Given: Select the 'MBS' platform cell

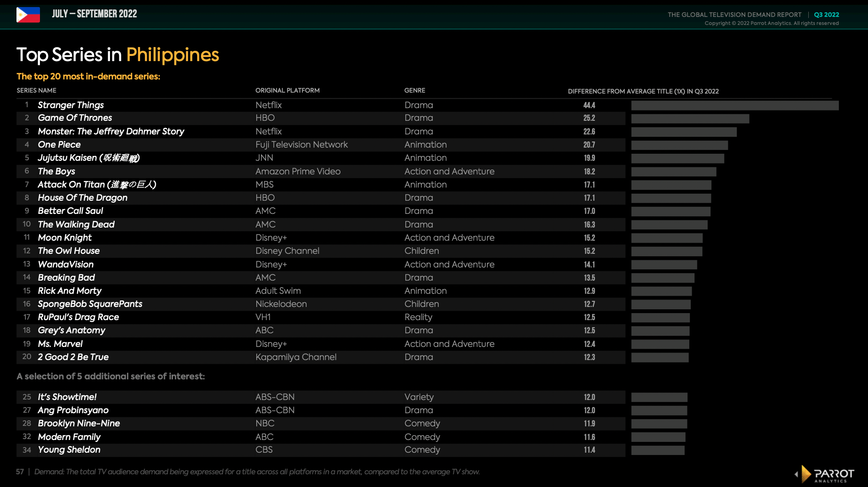Looking at the screenshot, I should [x=265, y=185].
